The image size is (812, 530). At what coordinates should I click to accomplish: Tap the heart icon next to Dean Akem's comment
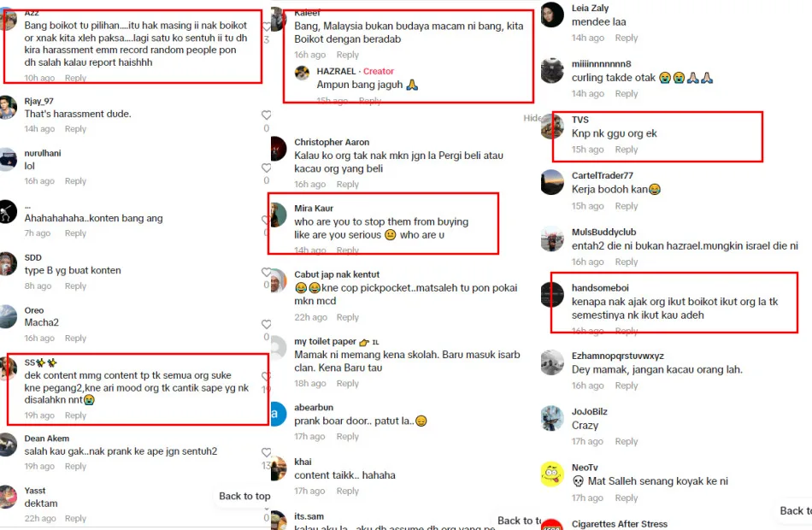266,452
